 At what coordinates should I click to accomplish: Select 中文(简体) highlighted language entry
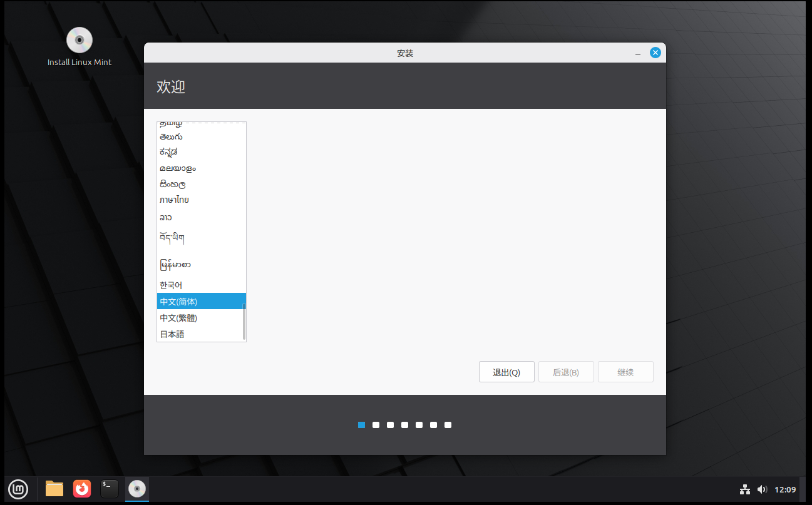[x=178, y=302]
